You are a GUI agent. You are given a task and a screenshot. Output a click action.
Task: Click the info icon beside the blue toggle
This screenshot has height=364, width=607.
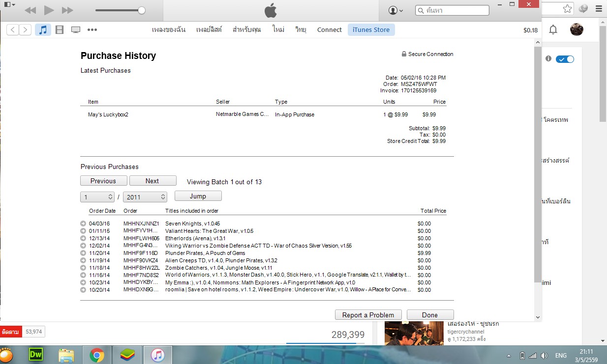[548, 58]
